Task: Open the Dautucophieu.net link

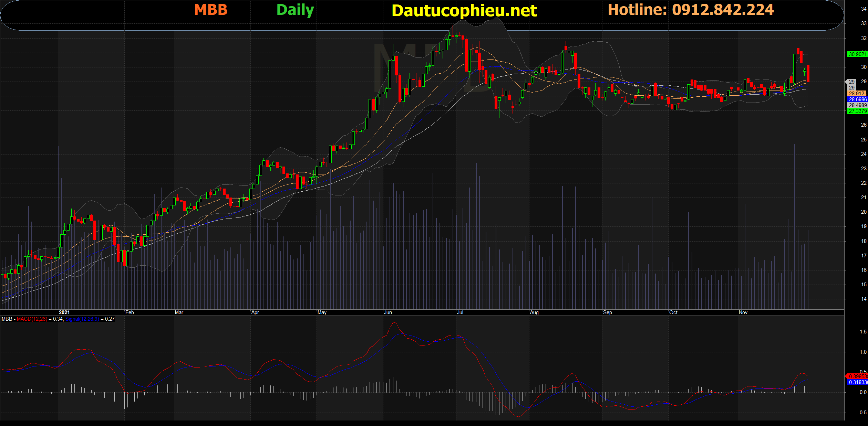Action: 464,11
